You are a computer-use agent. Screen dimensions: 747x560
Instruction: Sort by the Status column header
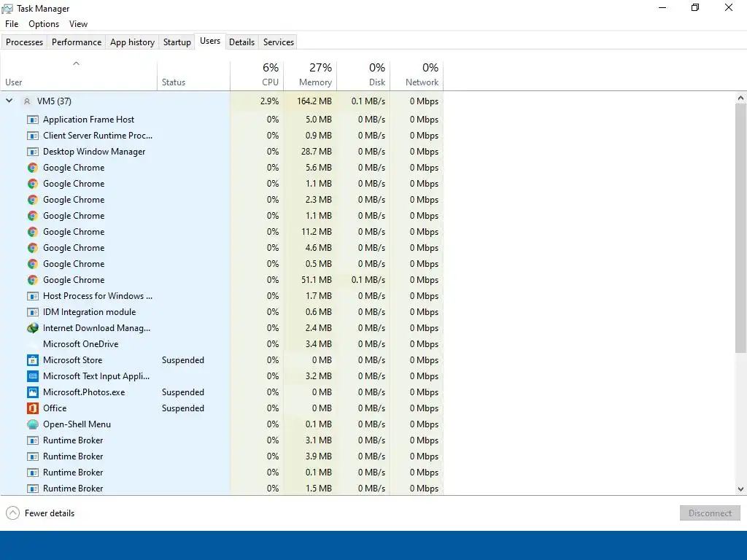(x=193, y=75)
